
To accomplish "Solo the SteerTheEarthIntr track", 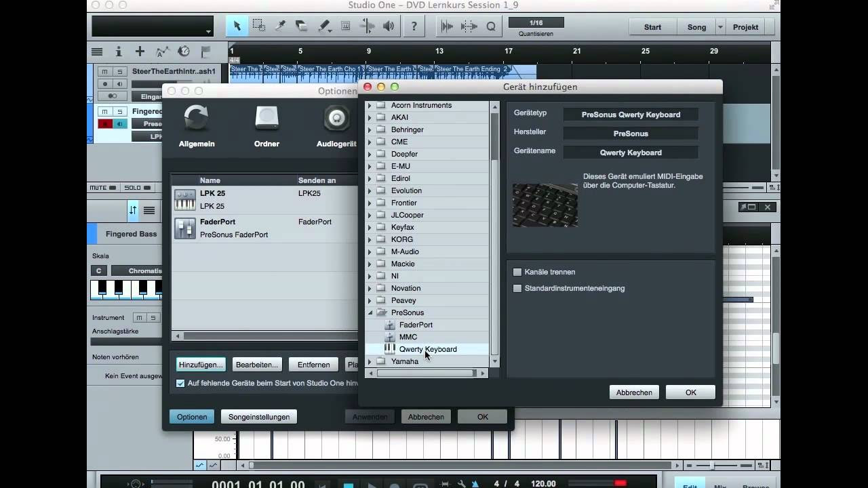I will pyautogui.click(x=120, y=71).
